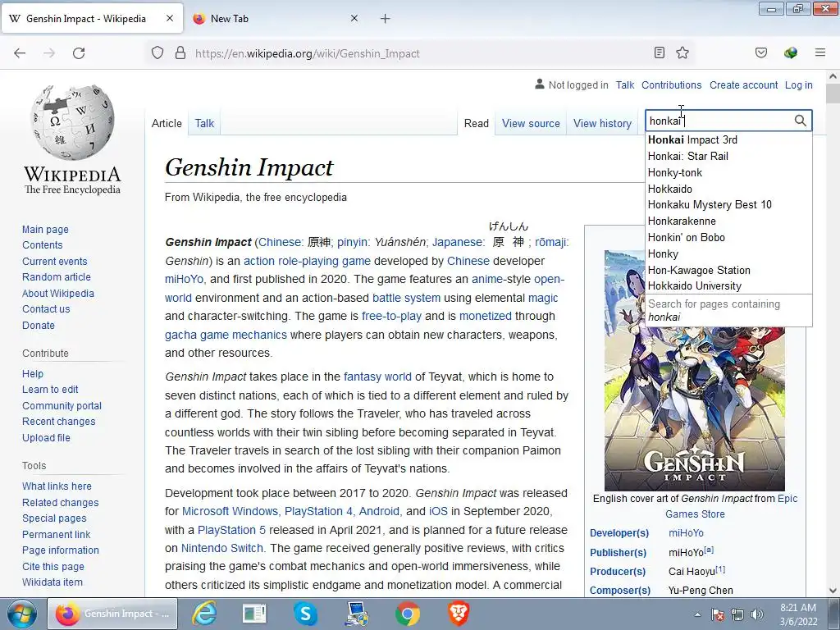Open the Talk tab of the article
The height and width of the screenshot is (630, 840).
tap(204, 123)
